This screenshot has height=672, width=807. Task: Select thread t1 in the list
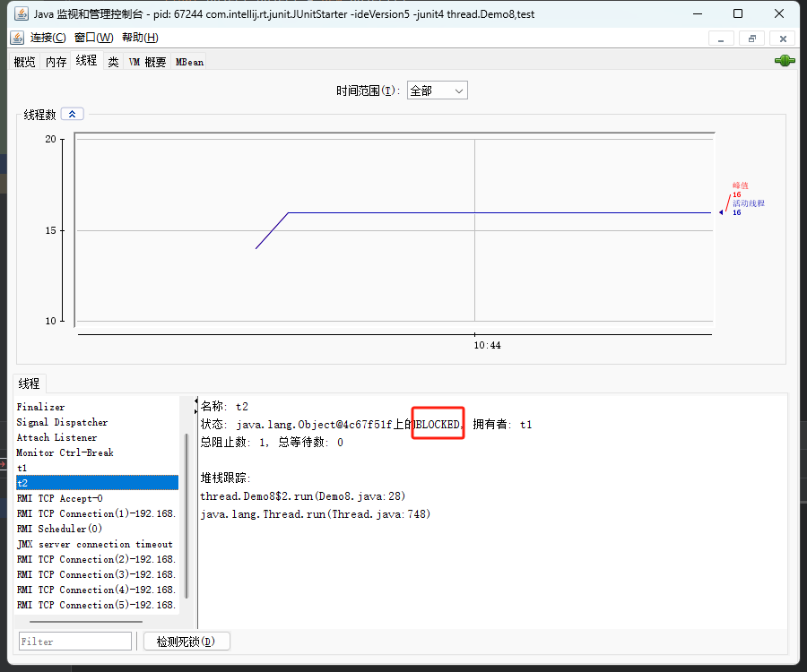pyautogui.click(x=97, y=468)
